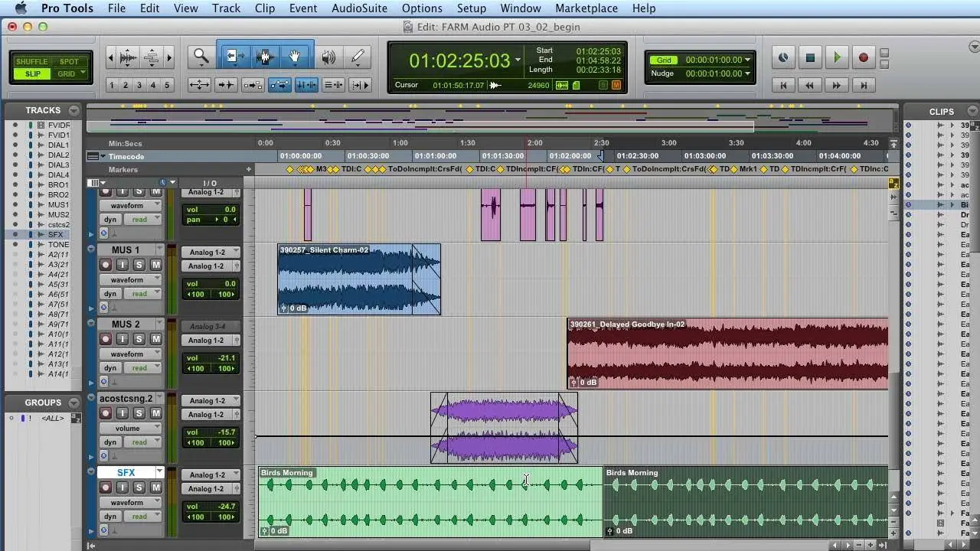Image resolution: width=980 pixels, height=551 pixels.
Task: Select the Birds Morning clip on SFX track
Action: coord(429,501)
